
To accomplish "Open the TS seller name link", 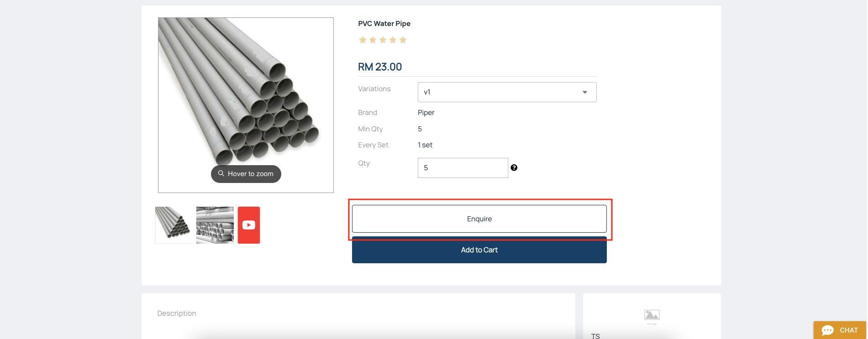I will click(595, 336).
